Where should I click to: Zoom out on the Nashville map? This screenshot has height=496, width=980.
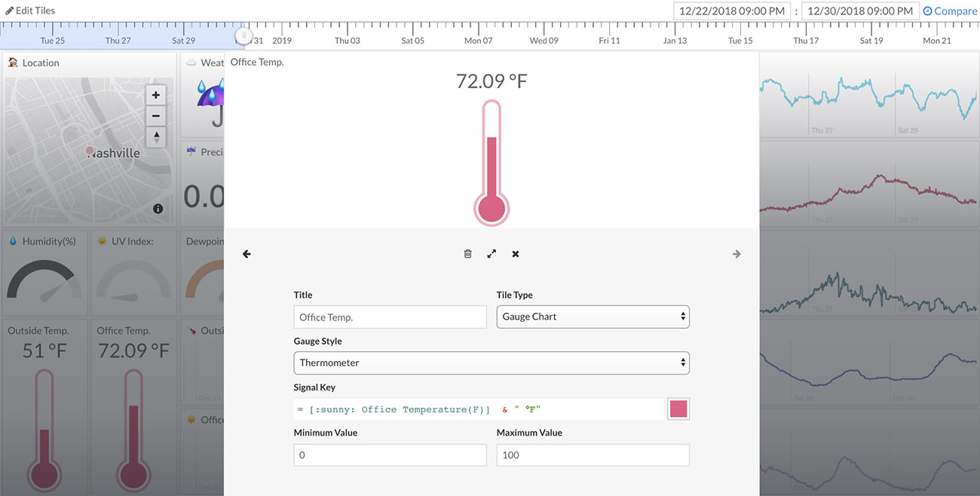(155, 116)
